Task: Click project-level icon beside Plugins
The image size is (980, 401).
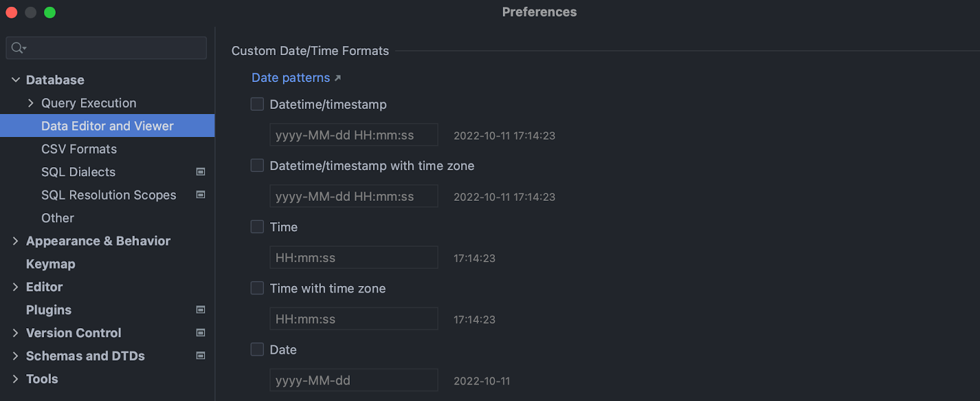Action: click(x=200, y=310)
